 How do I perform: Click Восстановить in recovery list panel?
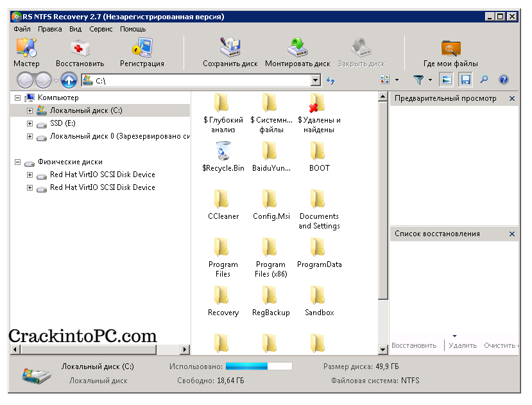[414, 345]
